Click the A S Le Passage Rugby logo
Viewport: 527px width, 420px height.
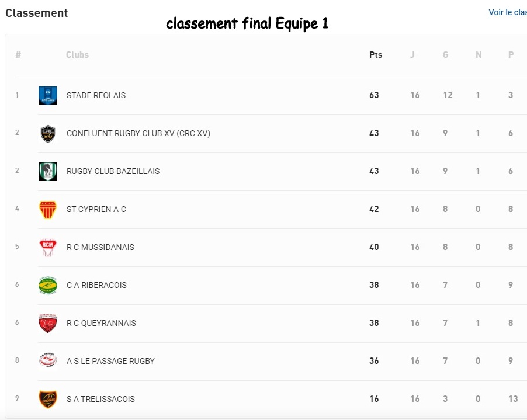click(x=48, y=361)
